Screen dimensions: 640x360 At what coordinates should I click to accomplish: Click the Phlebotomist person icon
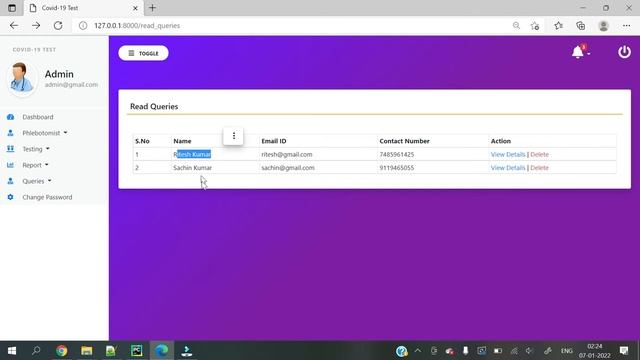(11, 133)
